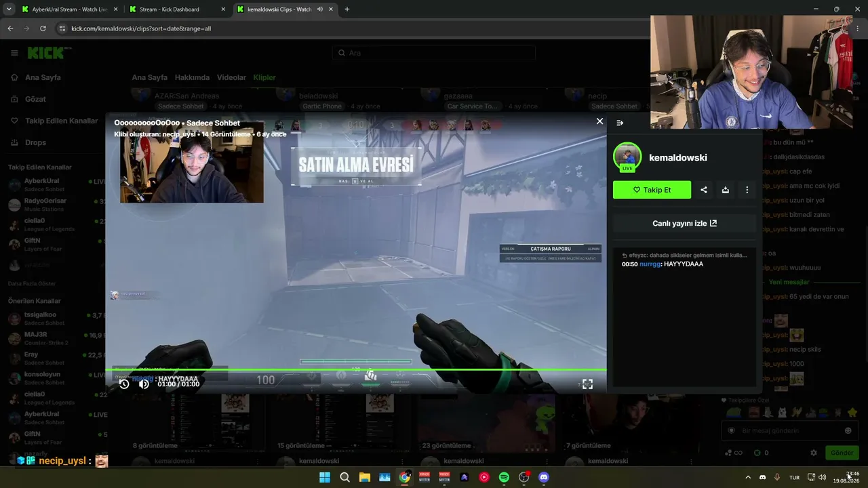View site information icon in address bar
The width and height of the screenshot is (868, 488).
pyautogui.click(x=62, y=28)
